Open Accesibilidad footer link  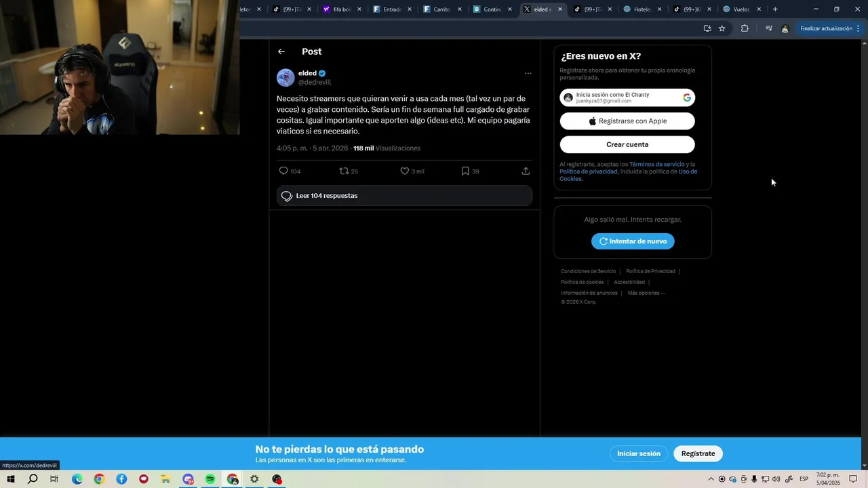[629, 282]
